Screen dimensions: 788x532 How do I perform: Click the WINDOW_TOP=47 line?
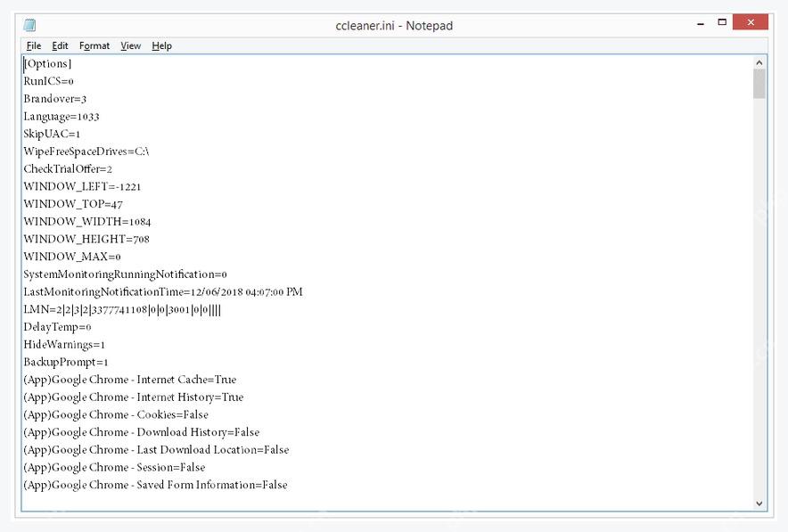[x=73, y=204]
